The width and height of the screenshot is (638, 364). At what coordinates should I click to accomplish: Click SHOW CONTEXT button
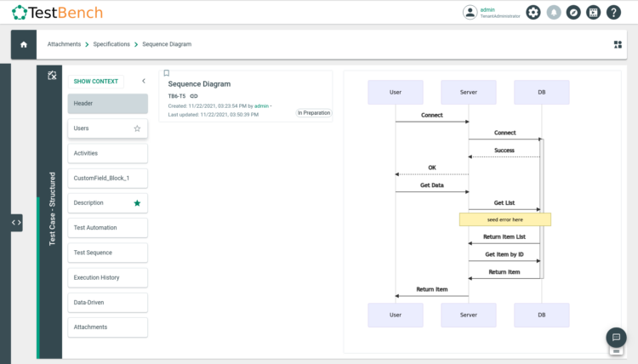(x=96, y=82)
